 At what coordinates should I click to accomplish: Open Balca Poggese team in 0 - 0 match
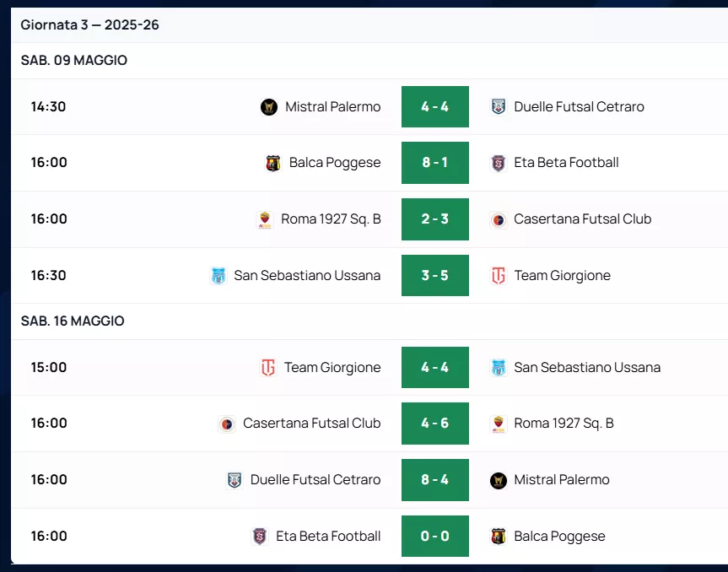click(559, 537)
